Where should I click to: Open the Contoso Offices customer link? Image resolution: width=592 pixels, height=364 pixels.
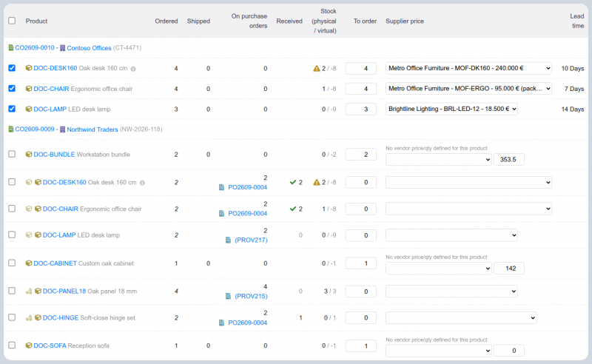[89, 48]
